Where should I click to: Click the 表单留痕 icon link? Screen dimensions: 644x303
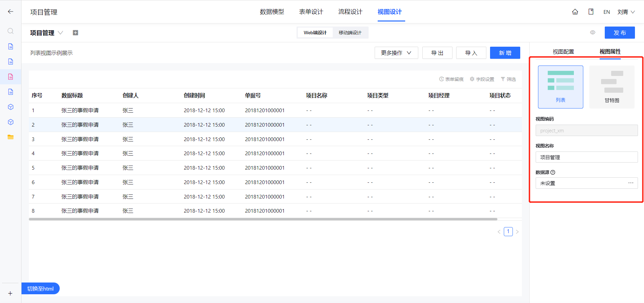tap(451, 79)
